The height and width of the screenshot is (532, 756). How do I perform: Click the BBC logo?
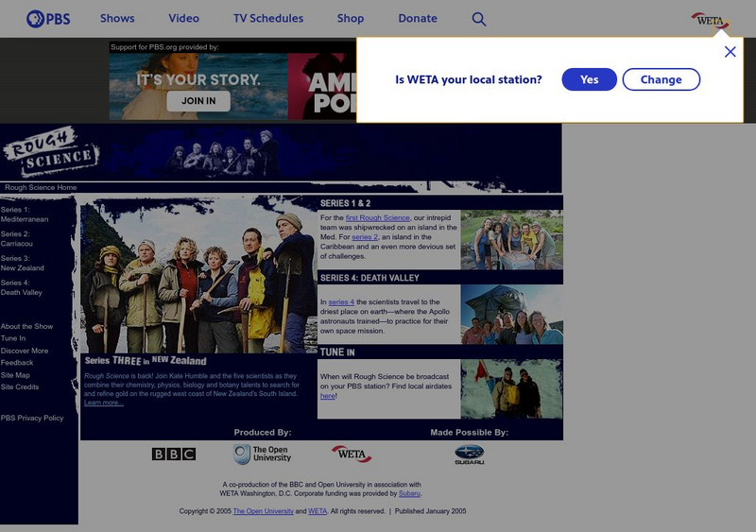pyautogui.click(x=174, y=455)
